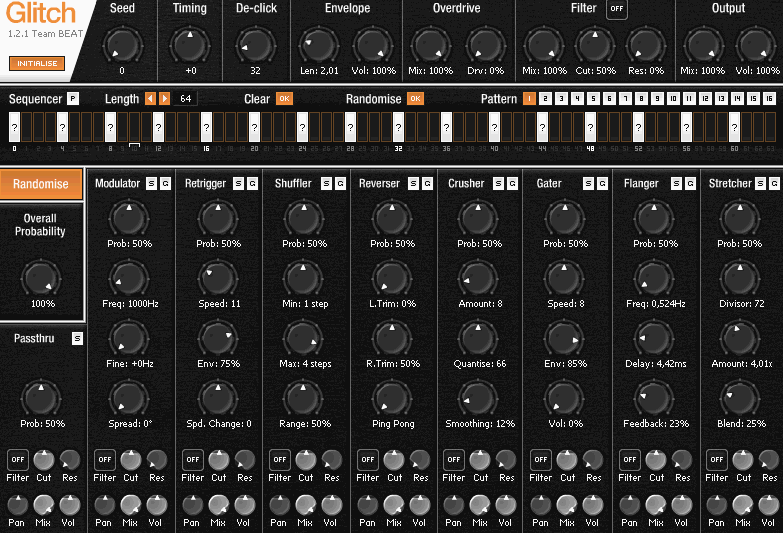
Task: Click the Flanger second header icon
Action: coord(690,184)
